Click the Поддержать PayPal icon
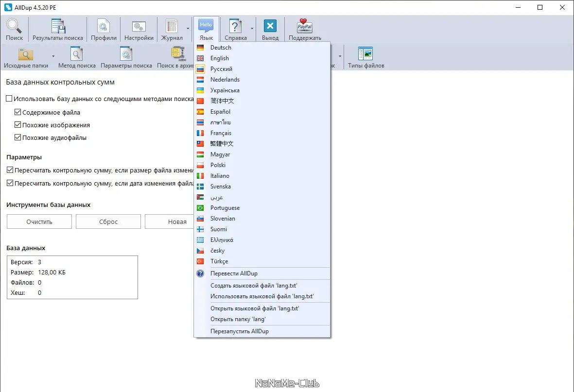The image size is (574, 392). [x=305, y=26]
